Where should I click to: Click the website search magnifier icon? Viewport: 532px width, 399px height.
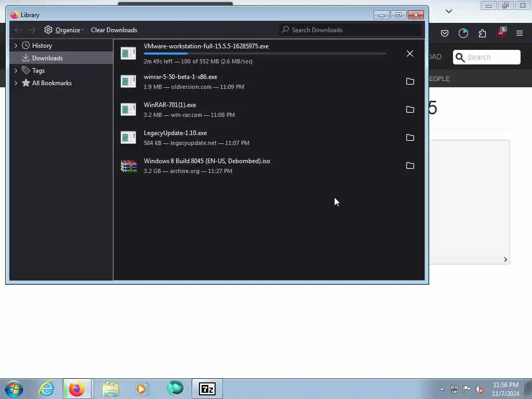pyautogui.click(x=460, y=57)
